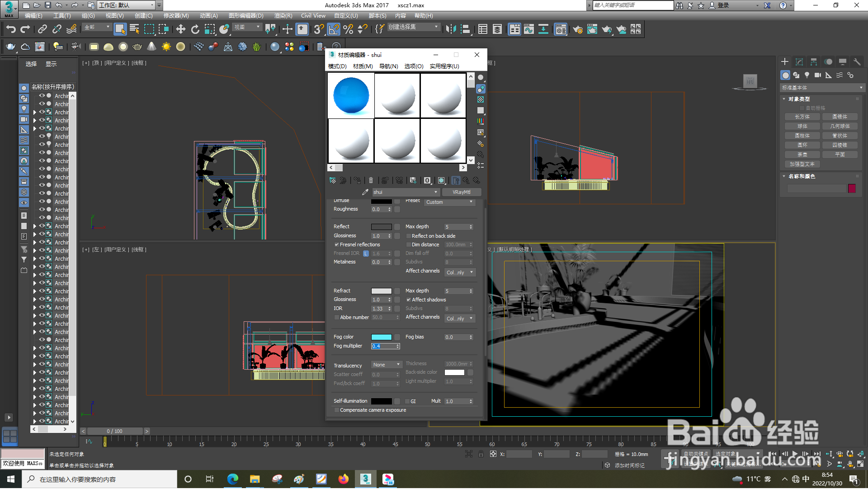Toggle Percent Snap in toolbar

[x=348, y=29]
